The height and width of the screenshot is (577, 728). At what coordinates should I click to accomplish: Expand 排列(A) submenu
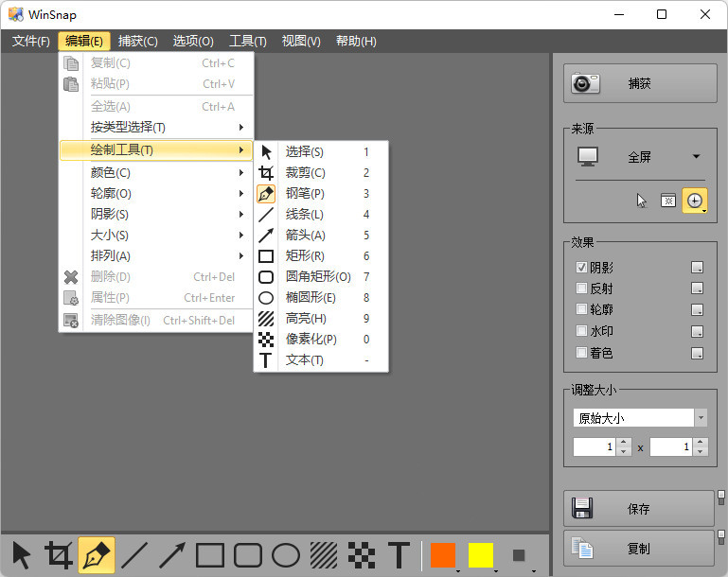coord(156,256)
